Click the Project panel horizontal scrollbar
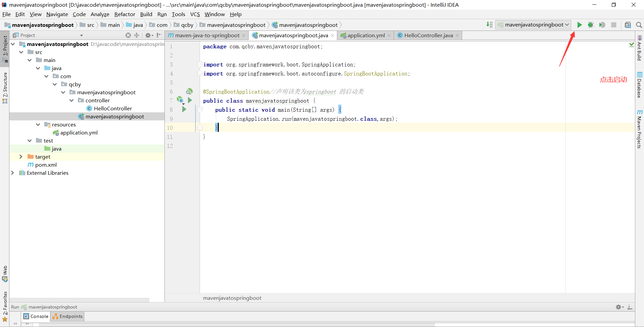The image size is (644, 327). (x=79, y=300)
